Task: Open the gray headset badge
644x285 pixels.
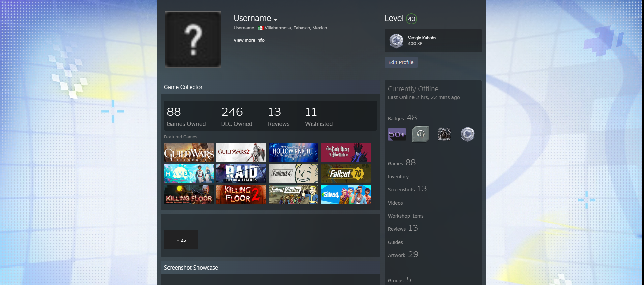Action: pos(421,134)
